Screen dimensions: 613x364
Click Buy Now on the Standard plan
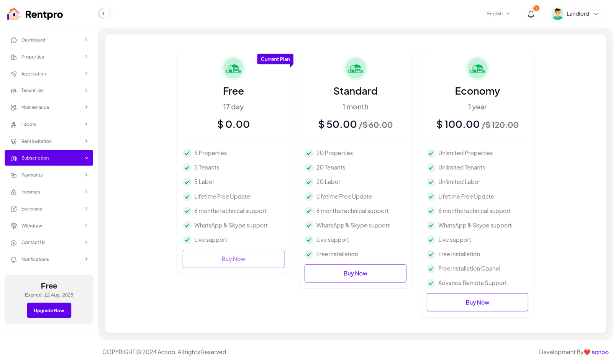click(x=355, y=273)
